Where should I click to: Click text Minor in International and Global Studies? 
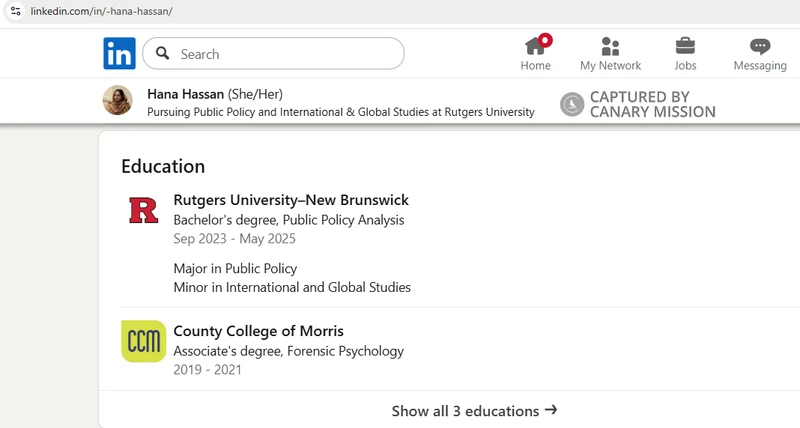(292, 287)
